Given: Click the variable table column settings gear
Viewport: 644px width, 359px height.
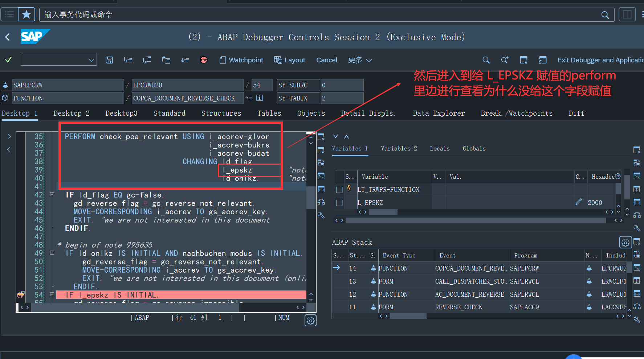Looking at the screenshot, I should click(617, 176).
